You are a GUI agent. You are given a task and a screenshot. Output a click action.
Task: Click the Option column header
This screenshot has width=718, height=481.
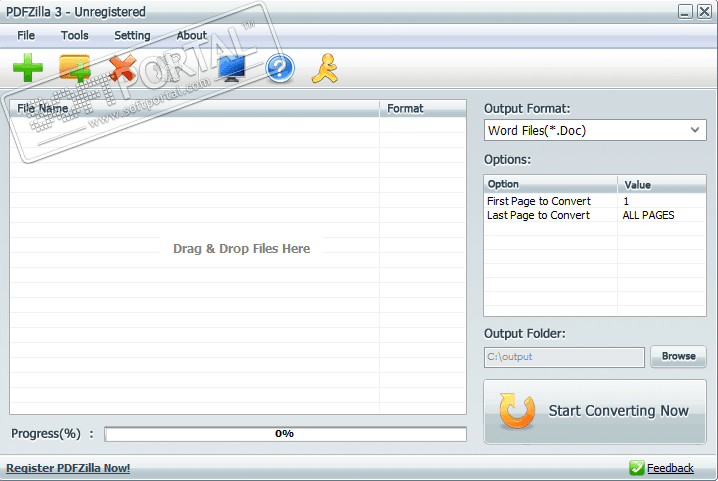(x=550, y=184)
